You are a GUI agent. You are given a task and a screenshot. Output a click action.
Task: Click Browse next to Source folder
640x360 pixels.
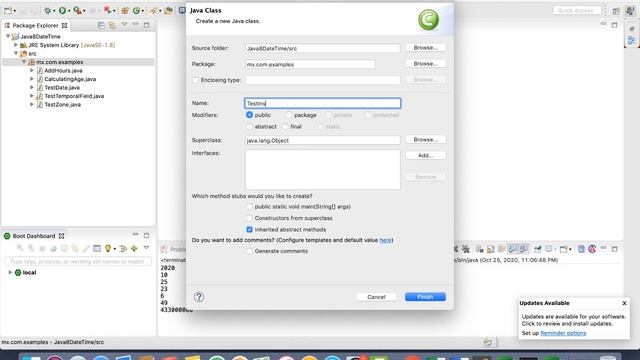tap(426, 48)
